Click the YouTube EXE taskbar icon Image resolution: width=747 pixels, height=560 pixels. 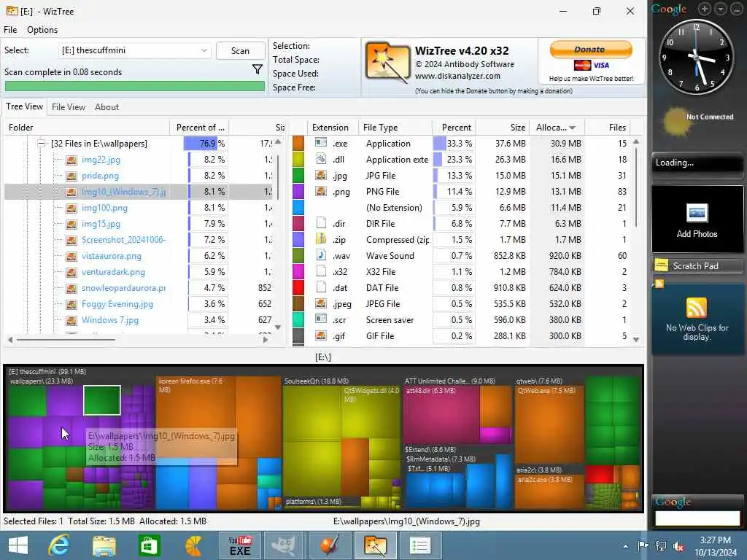tap(239, 545)
